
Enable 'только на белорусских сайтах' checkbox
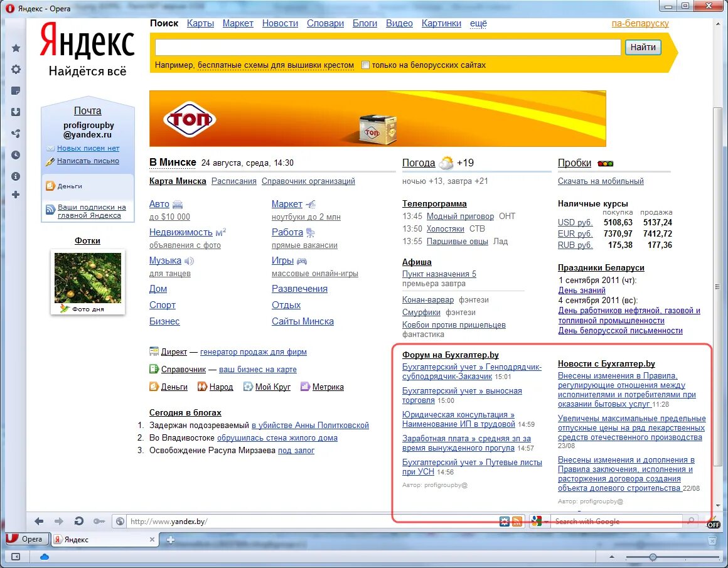tap(365, 65)
